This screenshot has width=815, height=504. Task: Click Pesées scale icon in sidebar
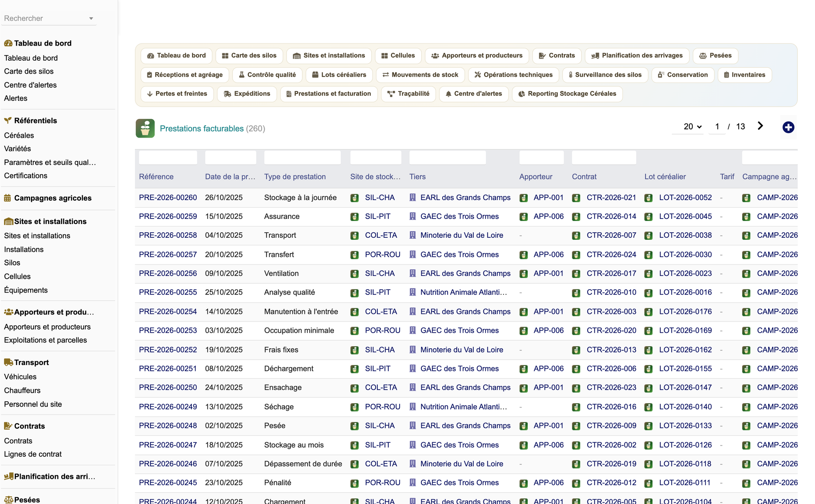pos(8,500)
